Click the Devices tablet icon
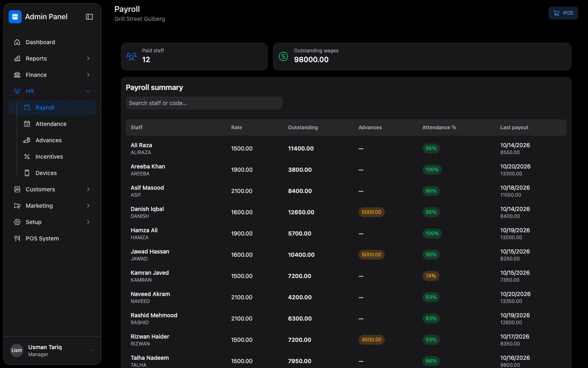The image size is (588, 368). point(27,173)
